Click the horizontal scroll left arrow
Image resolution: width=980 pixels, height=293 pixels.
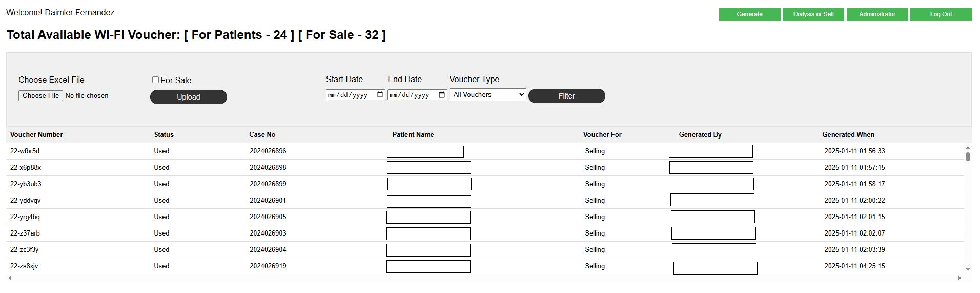pos(10,278)
